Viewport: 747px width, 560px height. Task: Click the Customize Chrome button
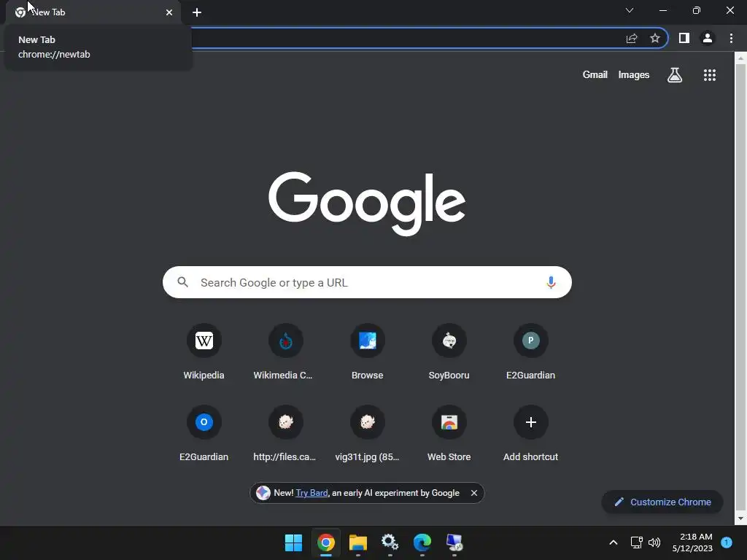(662, 502)
